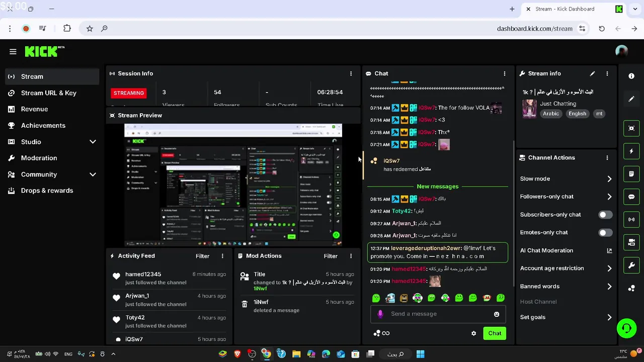
Task: Toggle the lightning bolt activity widget
Action: [631, 151]
